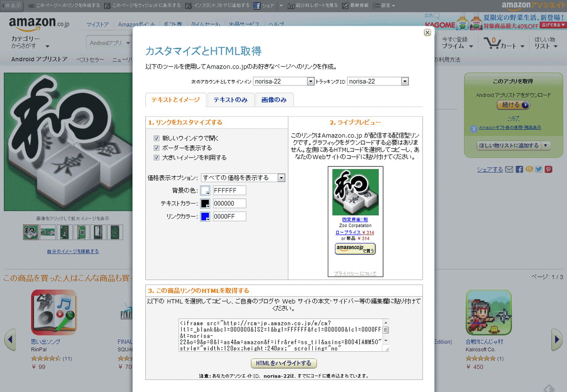Open the カテゴリーからさがす dropdown
The height and width of the screenshot is (392, 567).
pos(30,42)
